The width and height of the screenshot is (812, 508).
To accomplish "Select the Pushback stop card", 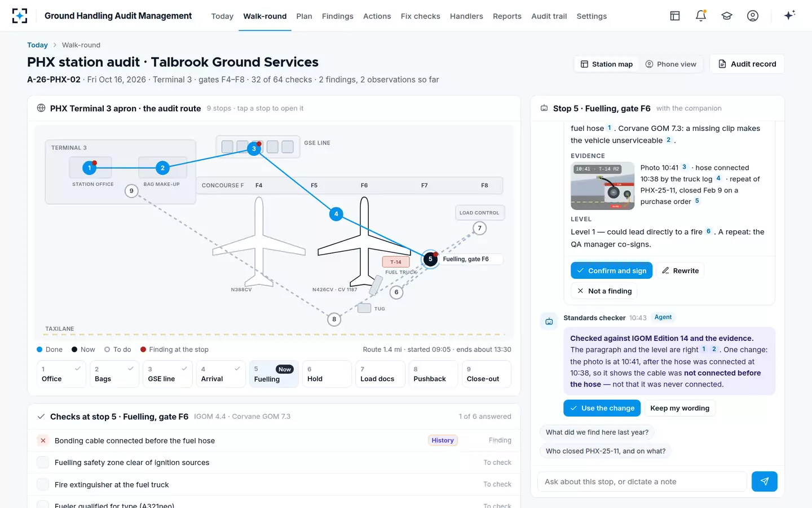I will (x=434, y=374).
